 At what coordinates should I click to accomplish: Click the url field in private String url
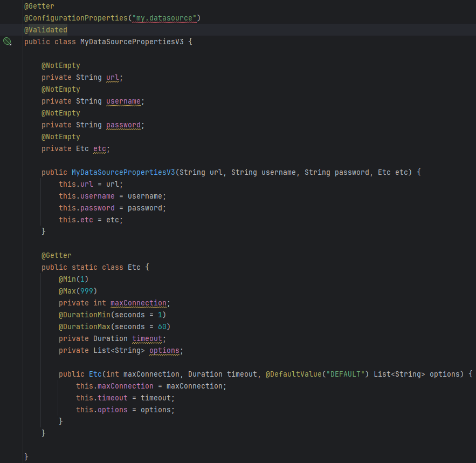point(112,78)
